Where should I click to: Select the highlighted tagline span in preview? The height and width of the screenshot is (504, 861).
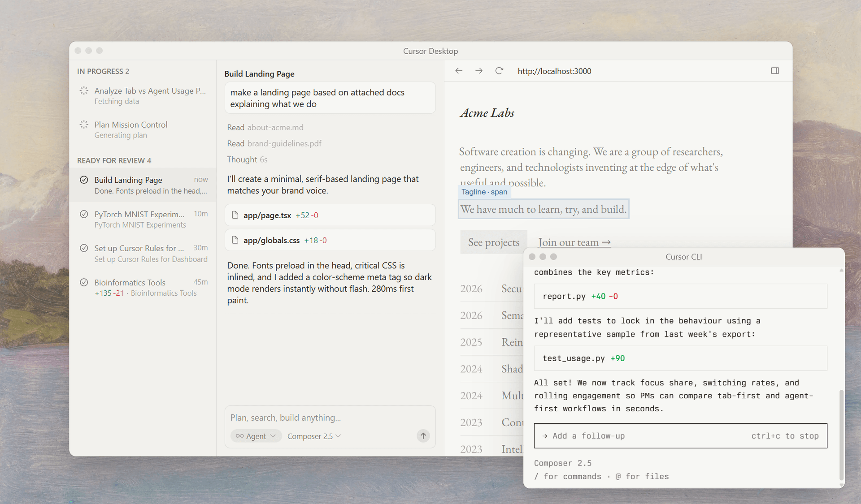click(544, 209)
